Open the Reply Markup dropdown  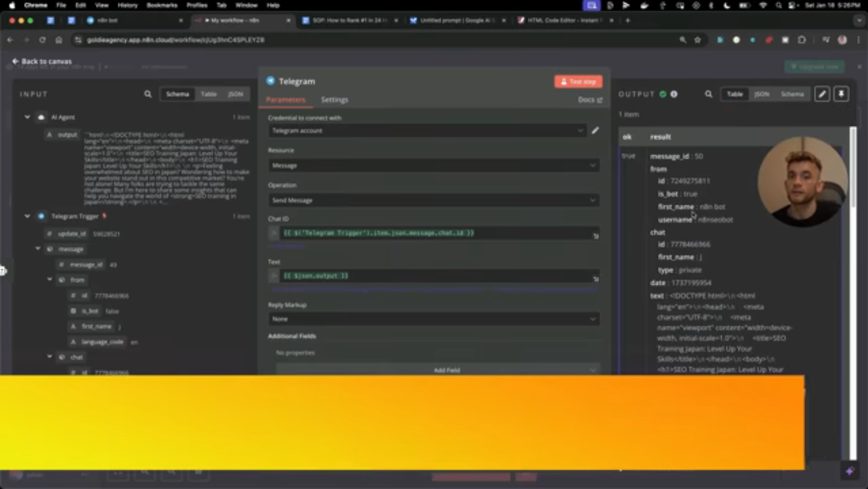[434, 319]
